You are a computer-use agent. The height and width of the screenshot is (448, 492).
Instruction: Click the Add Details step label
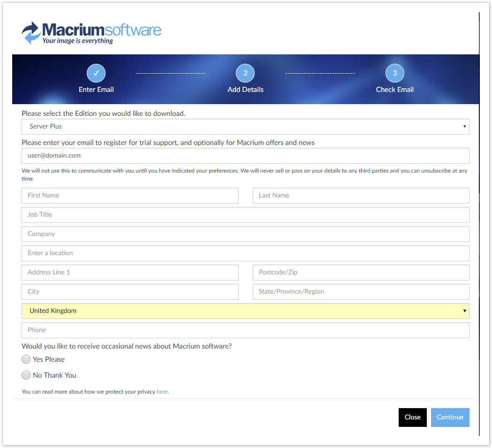(x=245, y=90)
